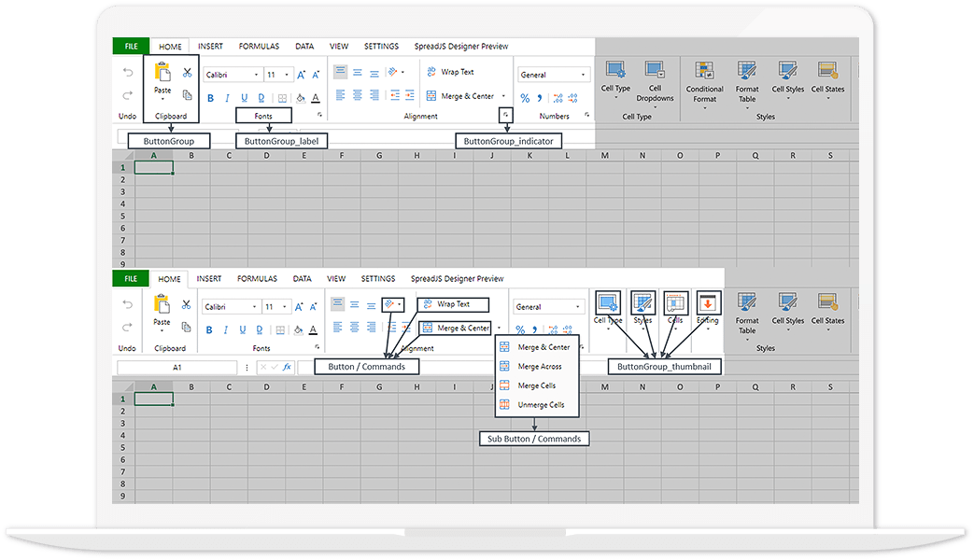The width and height of the screenshot is (974, 560).
Task: Click the Undo arrow icon
Action: pos(127,72)
